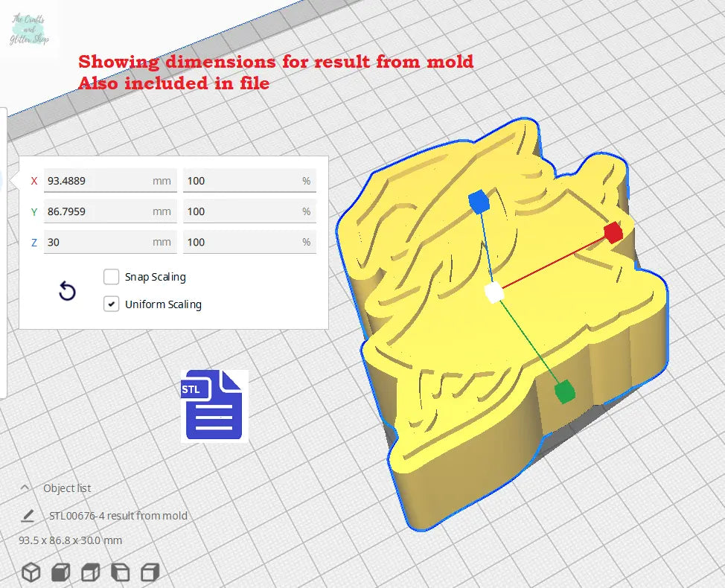Screen dimensions: 725x588
Task: Click the blue Z-axis scale handle
Action: pyautogui.click(x=477, y=200)
